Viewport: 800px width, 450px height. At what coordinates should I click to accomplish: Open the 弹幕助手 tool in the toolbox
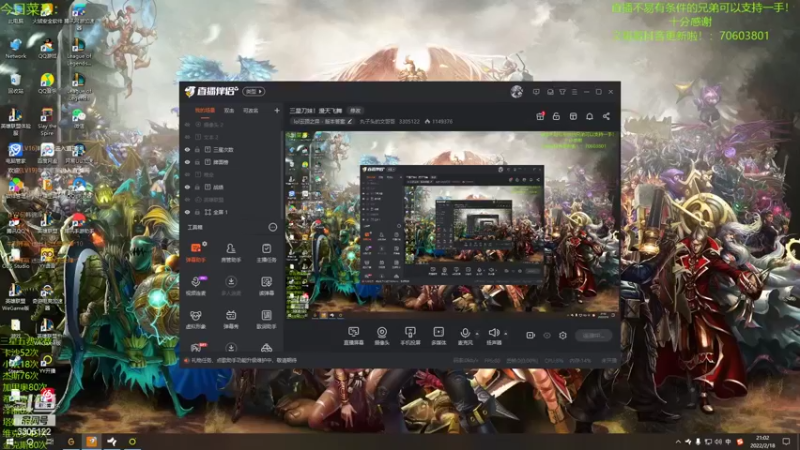tap(195, 252)
